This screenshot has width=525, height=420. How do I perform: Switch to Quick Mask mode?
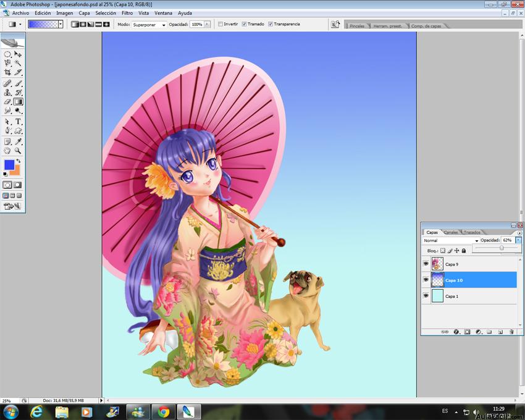[x=18, y=185]
